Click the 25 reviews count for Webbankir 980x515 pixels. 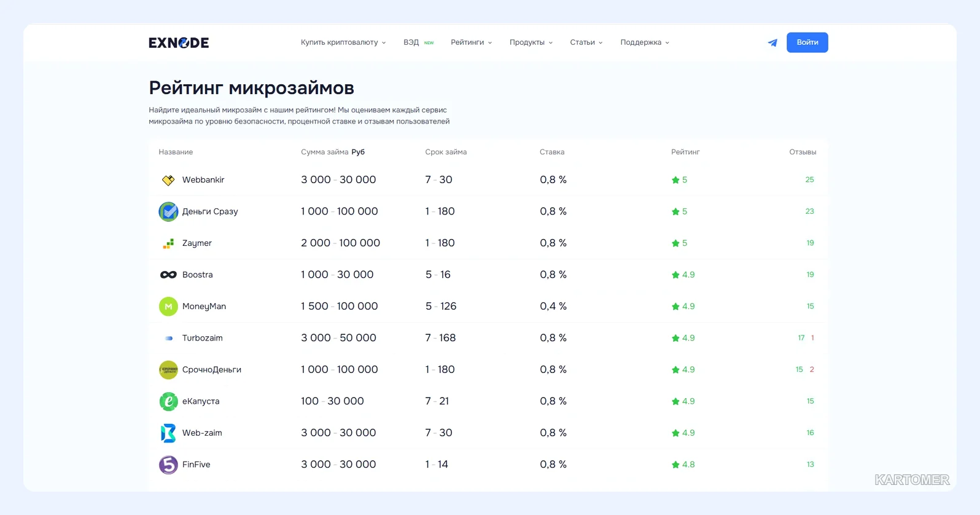(x=809, y=180)
